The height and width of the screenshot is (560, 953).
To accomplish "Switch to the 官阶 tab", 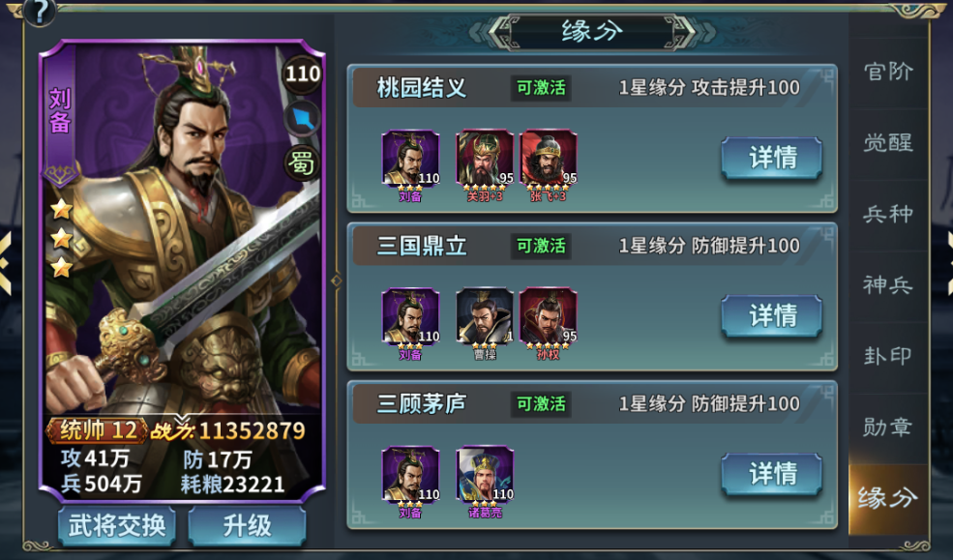I will (888, 73).
